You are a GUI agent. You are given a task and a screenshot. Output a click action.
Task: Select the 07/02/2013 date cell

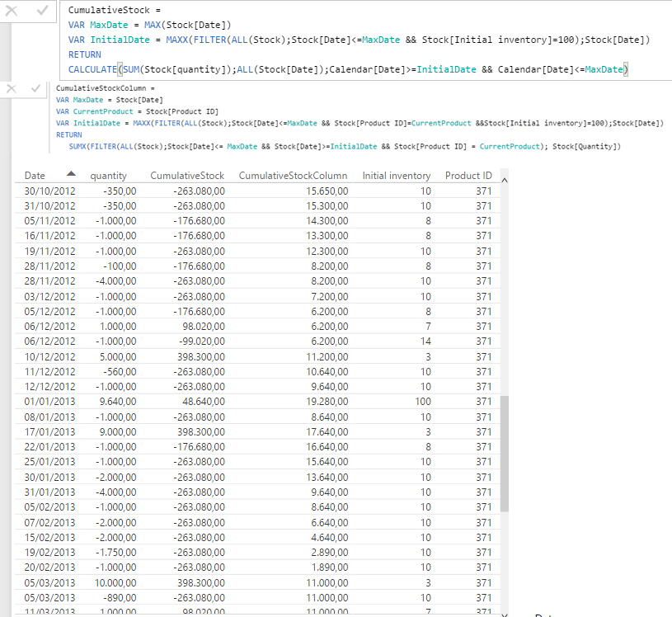coord(49,523)
